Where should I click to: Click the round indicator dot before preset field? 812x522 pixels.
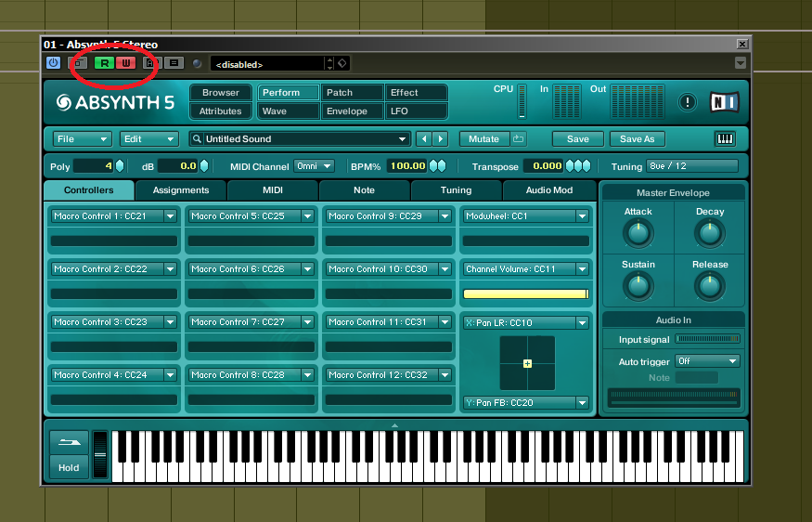pos(197,64)
